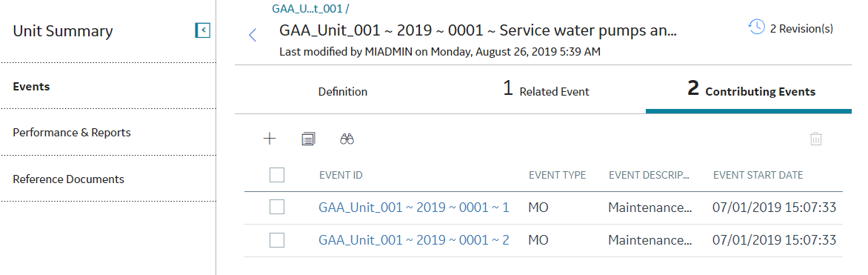Open event GAA_Unit_001 ~ 2019 ~ 0001 ~ 2
Viewport: 868px width, 275px height.
point(414,240)
